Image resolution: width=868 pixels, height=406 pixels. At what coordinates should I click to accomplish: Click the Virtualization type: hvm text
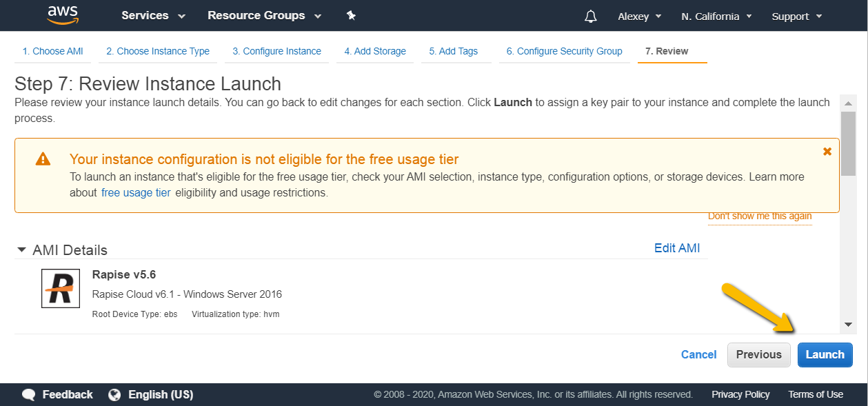pos(235,314)
